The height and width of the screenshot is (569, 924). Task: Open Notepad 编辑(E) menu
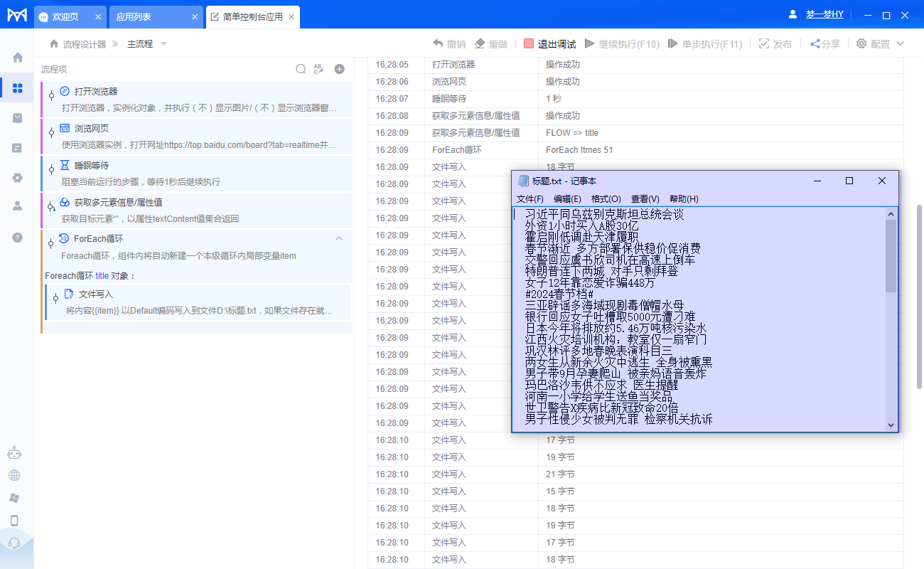tap(567, 198)
